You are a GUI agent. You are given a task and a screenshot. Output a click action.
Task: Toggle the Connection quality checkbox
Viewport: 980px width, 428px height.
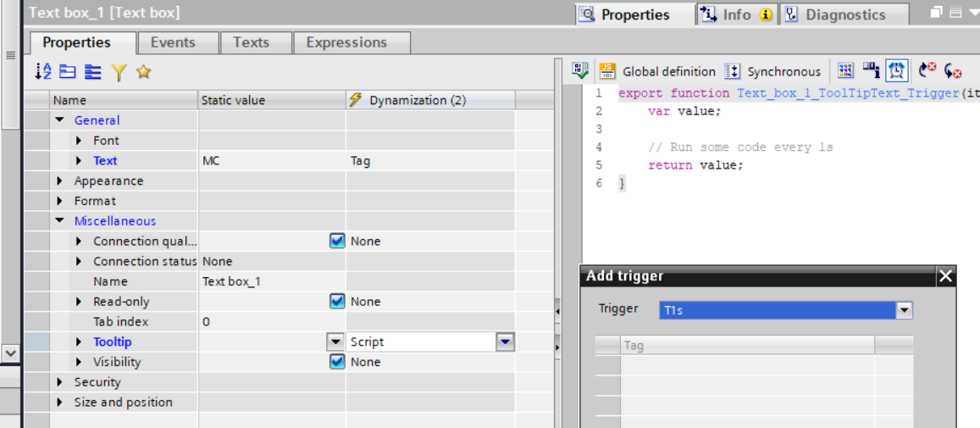click(337, 241)
